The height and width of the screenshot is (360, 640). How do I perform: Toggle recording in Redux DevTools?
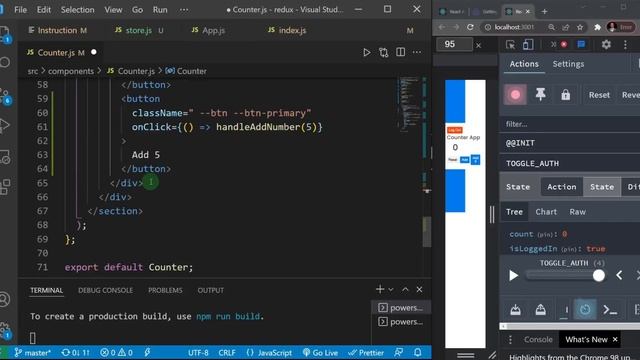515,95
